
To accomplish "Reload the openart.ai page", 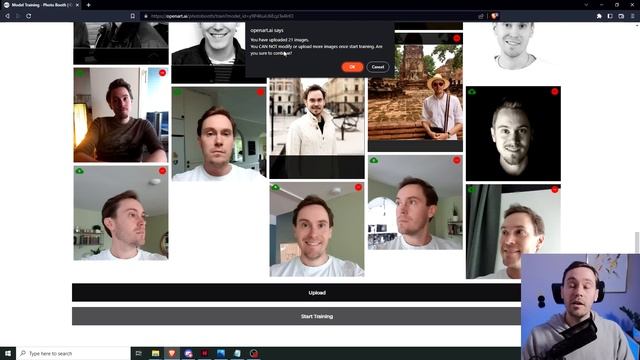I will pos(29,16).
